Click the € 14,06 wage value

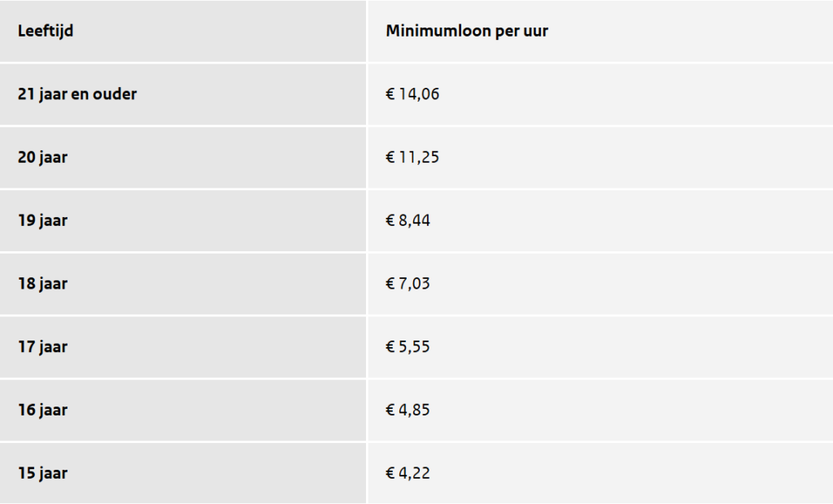[x=412, y=94]
